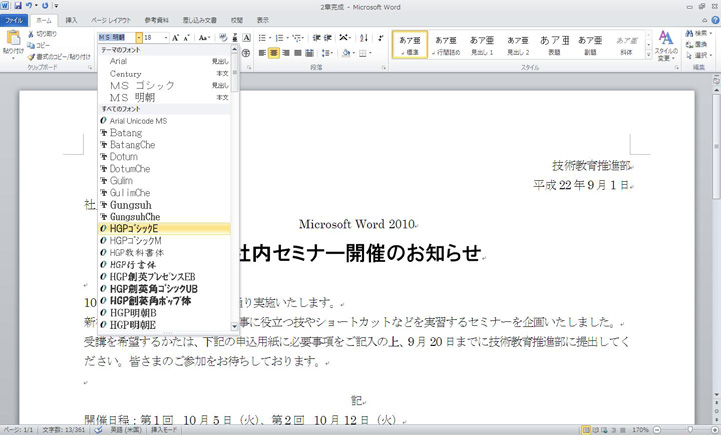
Task: Click the Decrease Indent icon
Action: pyautogui.click(x=317, y=38)
